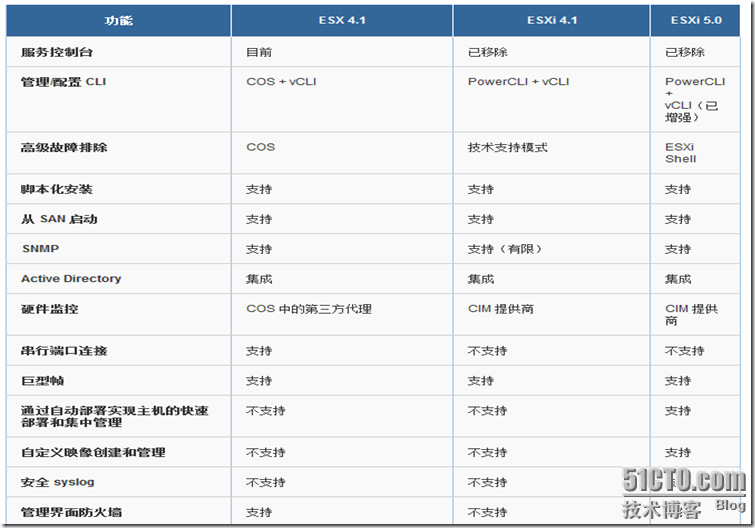Viewport: 755px width, 528px height.
Task: Select the 硬件监控 row label
Action: (49, 309)
